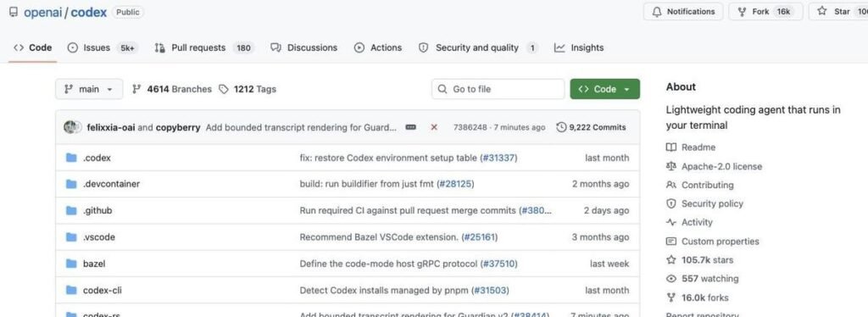Open felixxia-oai profile link
The width and height of the screenshot is (868, 317).
(x=111, y=127)
